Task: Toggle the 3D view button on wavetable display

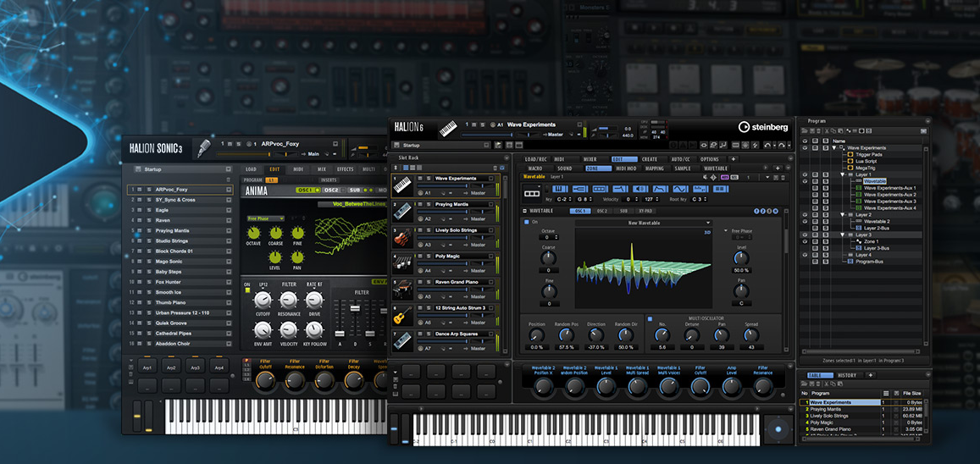Action: [x=707, y=232]
